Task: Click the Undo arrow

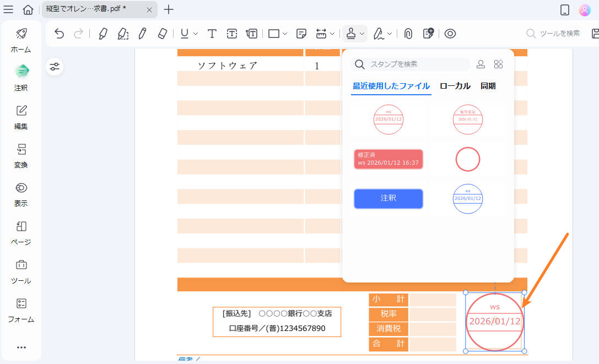Action: [x=59, y=34]
